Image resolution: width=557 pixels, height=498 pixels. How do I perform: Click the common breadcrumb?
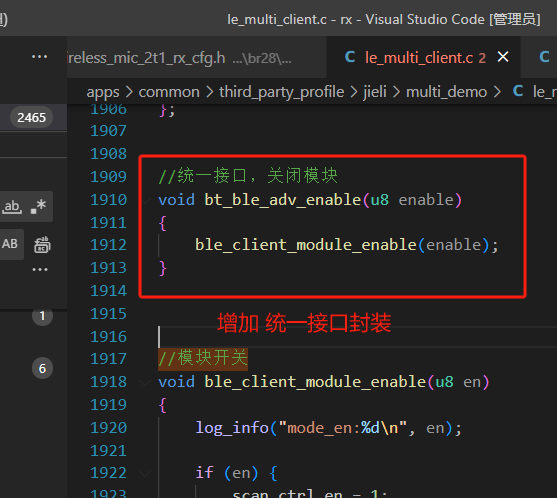coord(169,92)
